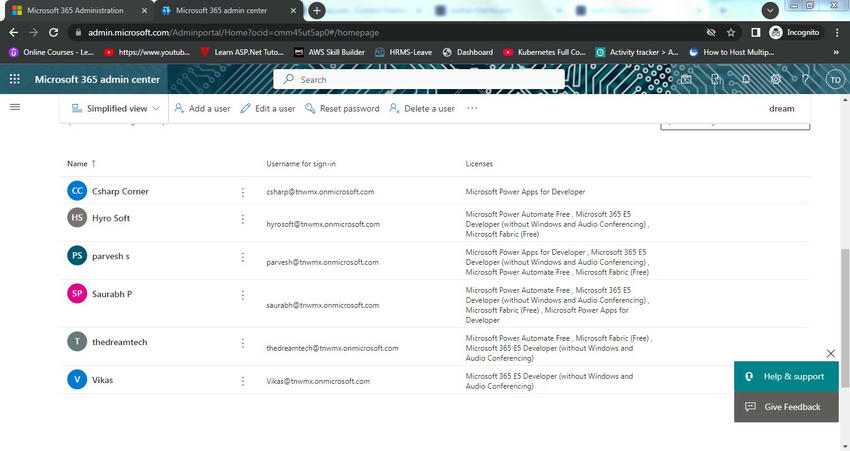This screenshot has height=451, width=850.
Task: Open Help & support button
Action: [786, 376]
